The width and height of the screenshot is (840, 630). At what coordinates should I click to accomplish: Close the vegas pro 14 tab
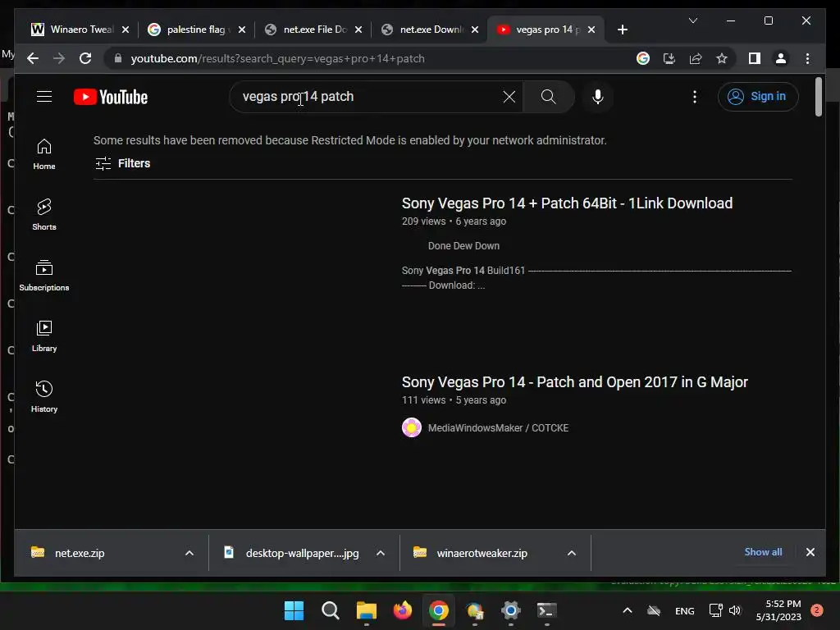tap(591, 30)
